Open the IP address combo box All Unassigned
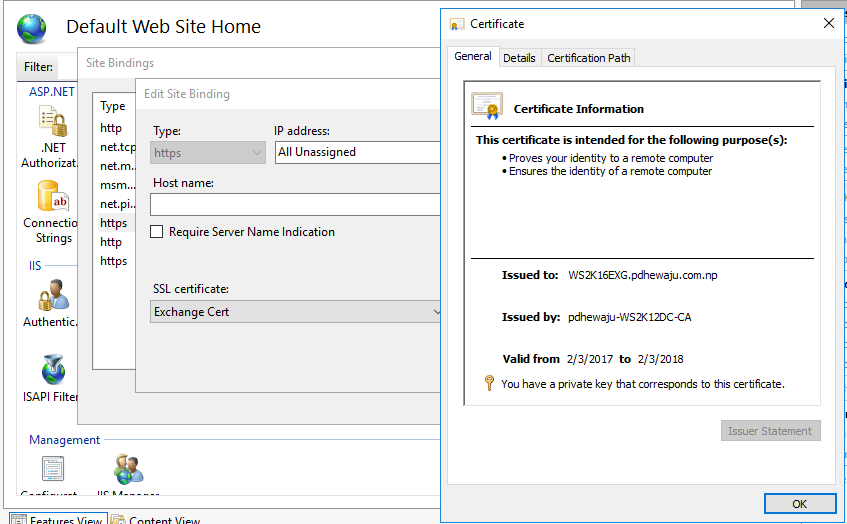The image size is (847, 524). (358, 152)
